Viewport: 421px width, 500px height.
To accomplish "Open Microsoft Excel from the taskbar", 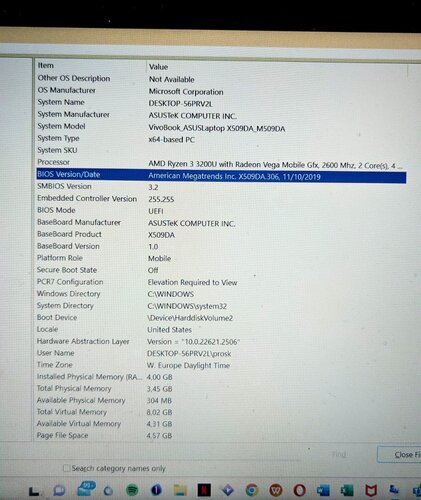I will point(347,490).
